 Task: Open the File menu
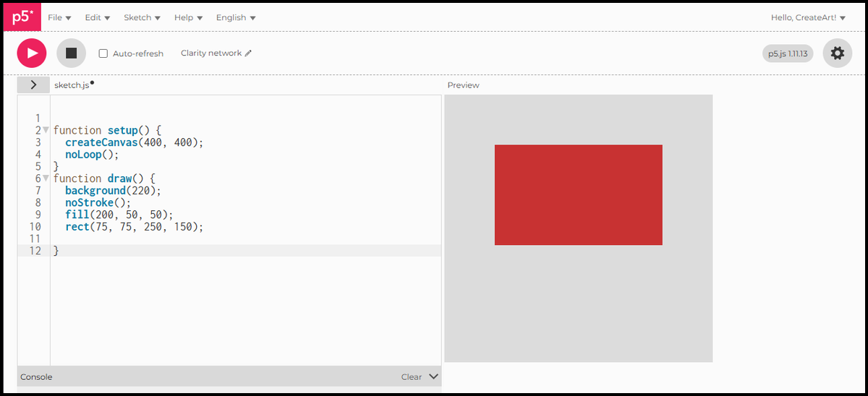point(59,17)
